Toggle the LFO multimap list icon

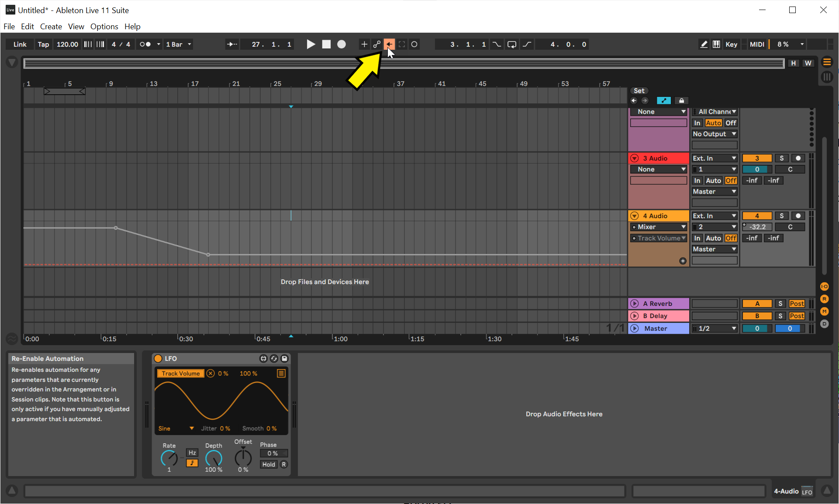(281, 374)
